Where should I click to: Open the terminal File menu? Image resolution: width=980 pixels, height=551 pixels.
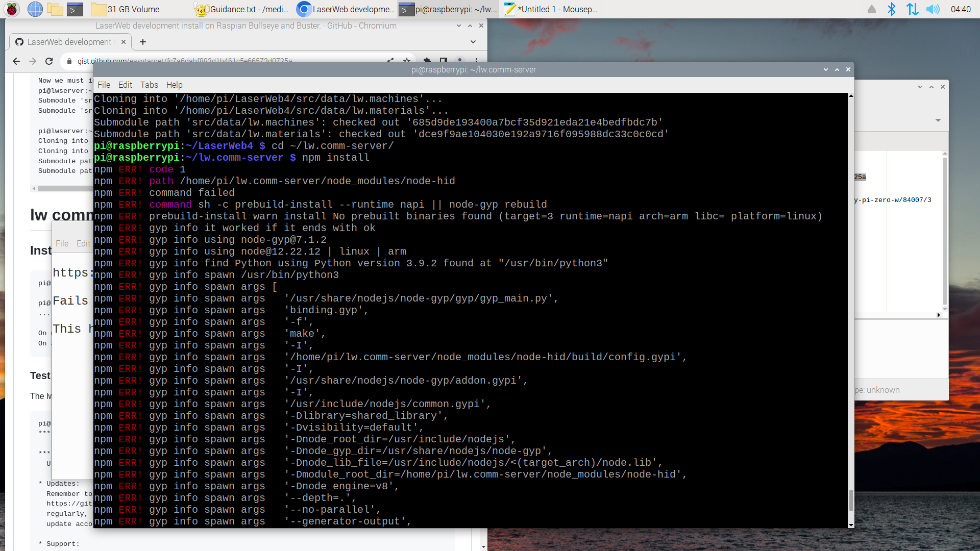point(104,85)
